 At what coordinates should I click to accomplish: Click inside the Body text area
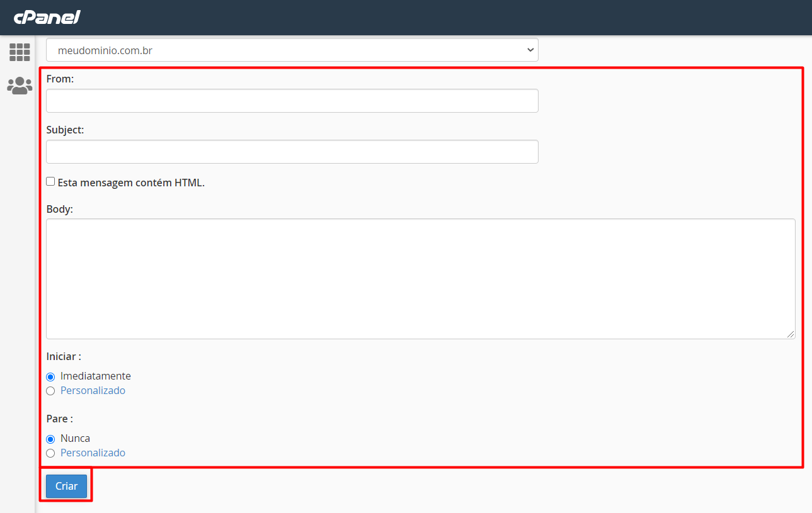(421, 279)
